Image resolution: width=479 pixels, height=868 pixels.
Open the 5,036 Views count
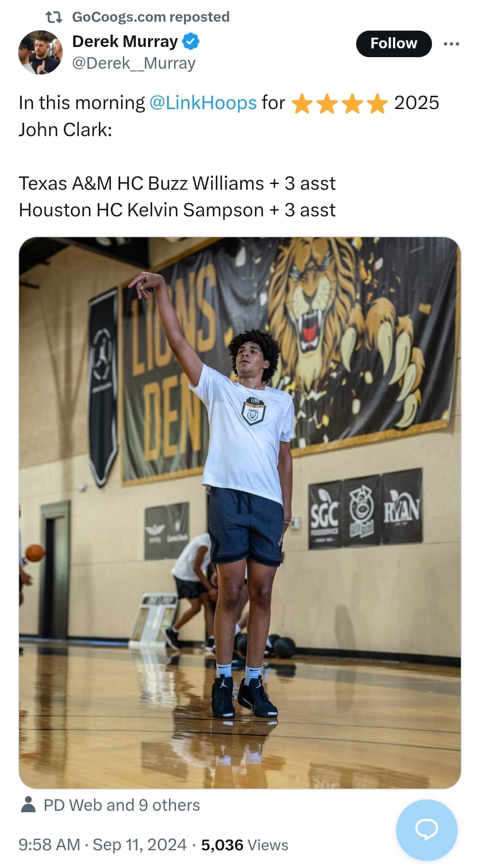click(245, 845)
